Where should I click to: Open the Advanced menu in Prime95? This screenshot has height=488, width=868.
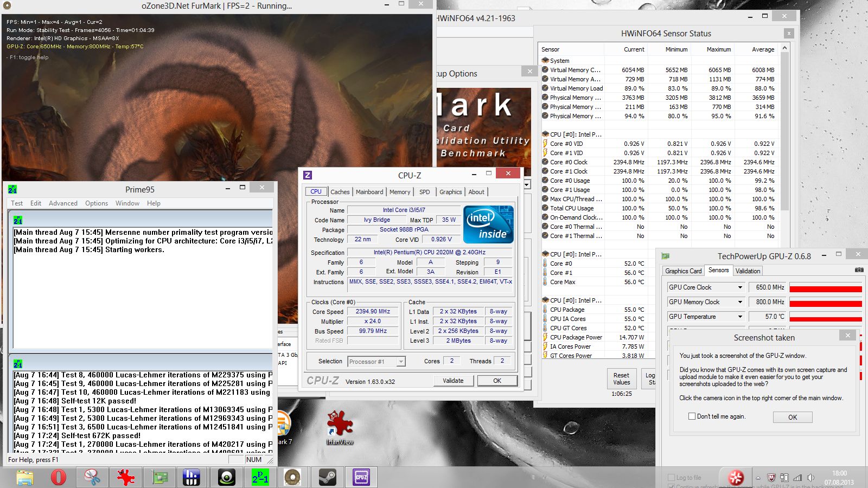point(63,203)
